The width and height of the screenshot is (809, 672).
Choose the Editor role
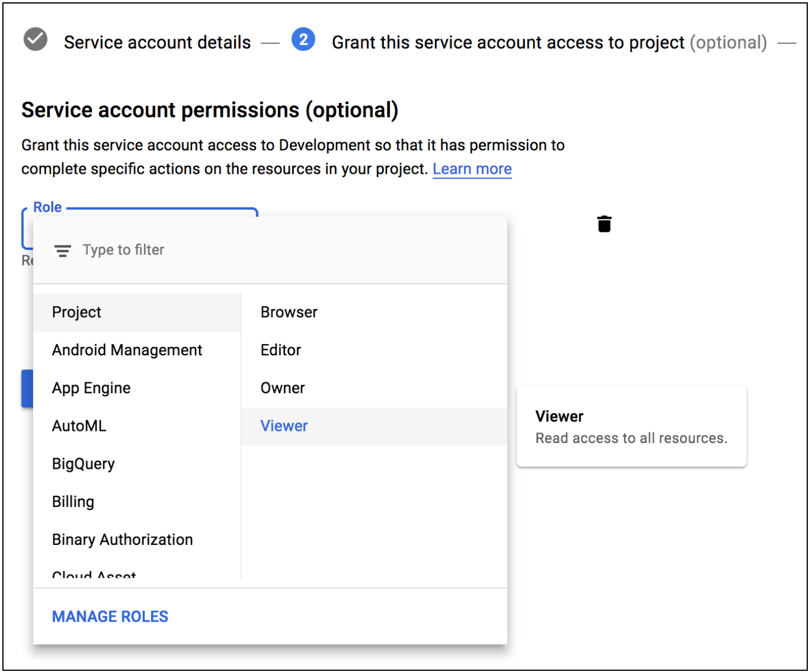tap(281, 349)
